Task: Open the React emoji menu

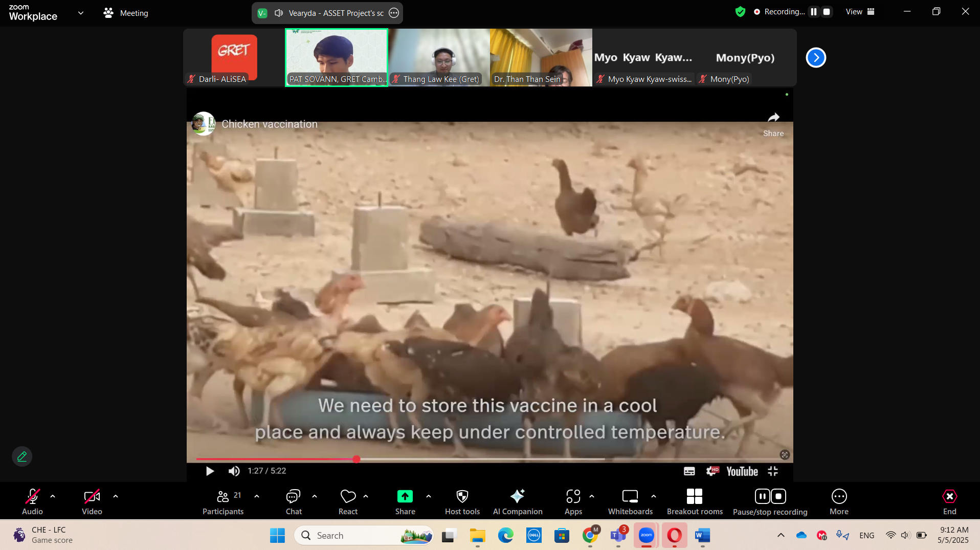Action: click(348, 501)
